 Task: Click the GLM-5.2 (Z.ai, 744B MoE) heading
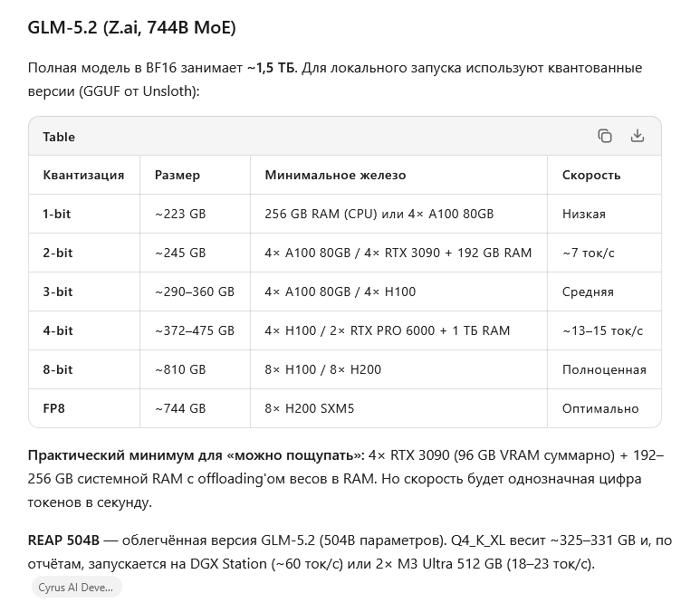coord(131,28)
